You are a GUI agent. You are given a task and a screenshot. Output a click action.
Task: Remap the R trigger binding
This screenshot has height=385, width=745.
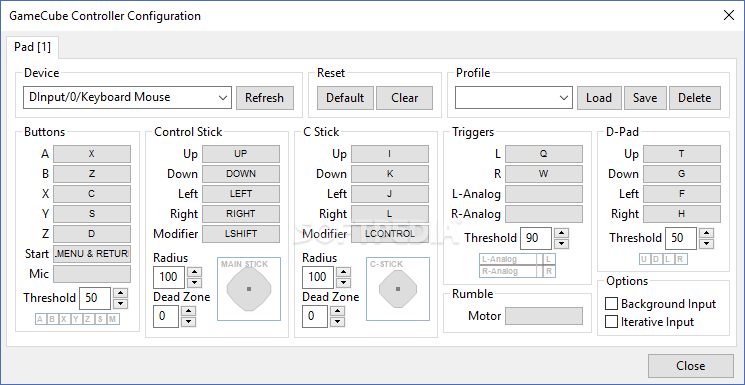[x=544, y=174]
